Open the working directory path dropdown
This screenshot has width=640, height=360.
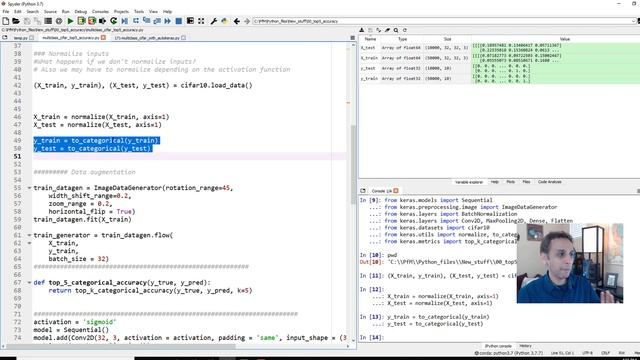point(633,21)
